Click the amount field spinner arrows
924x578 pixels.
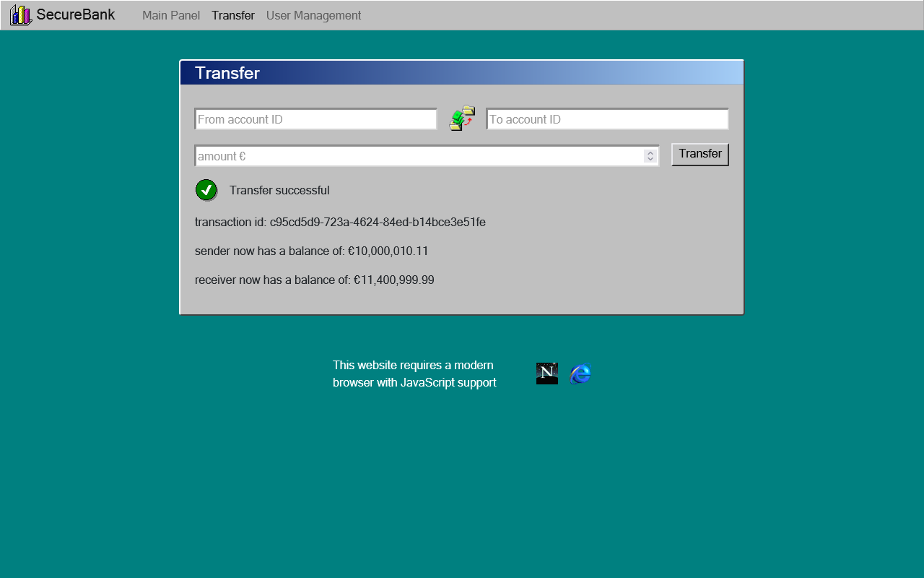click(x=650, y=156)
